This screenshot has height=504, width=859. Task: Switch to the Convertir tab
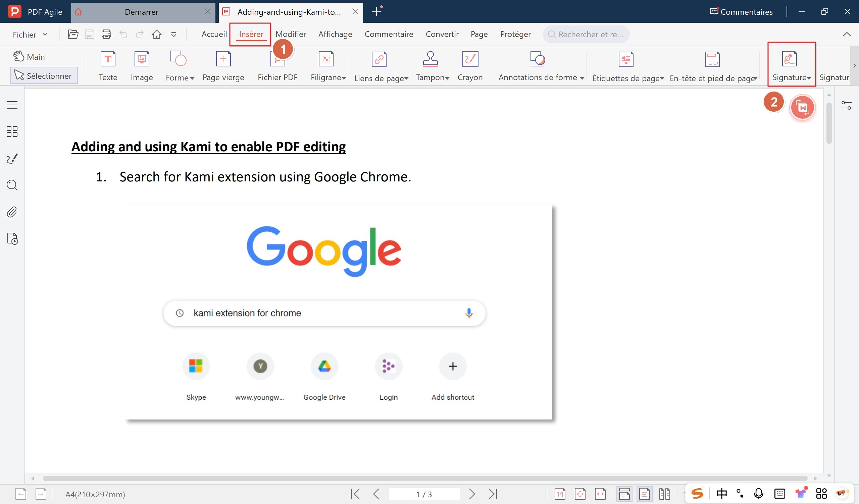[442, 34]
